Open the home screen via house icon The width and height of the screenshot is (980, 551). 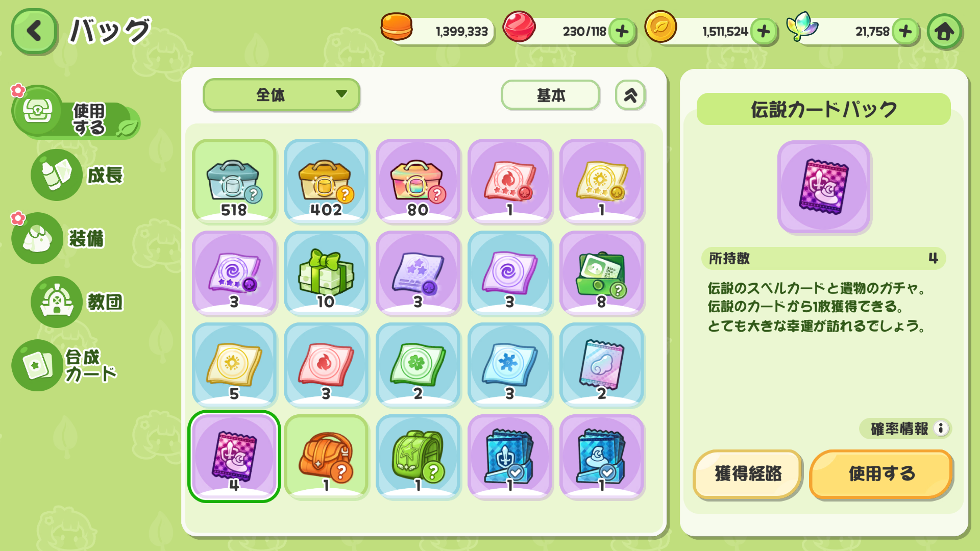coord(945,32)
